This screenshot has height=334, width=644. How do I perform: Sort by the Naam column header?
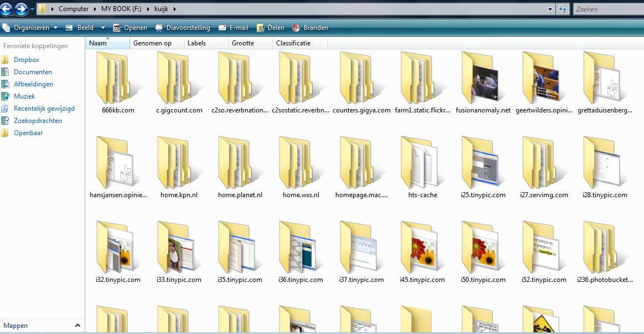(x=107, y=43)
